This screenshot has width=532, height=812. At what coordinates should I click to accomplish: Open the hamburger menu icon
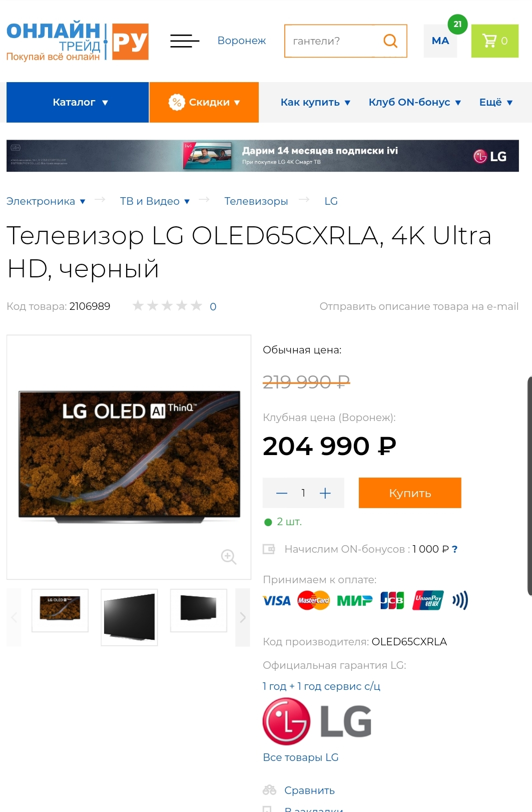(185, 41)
